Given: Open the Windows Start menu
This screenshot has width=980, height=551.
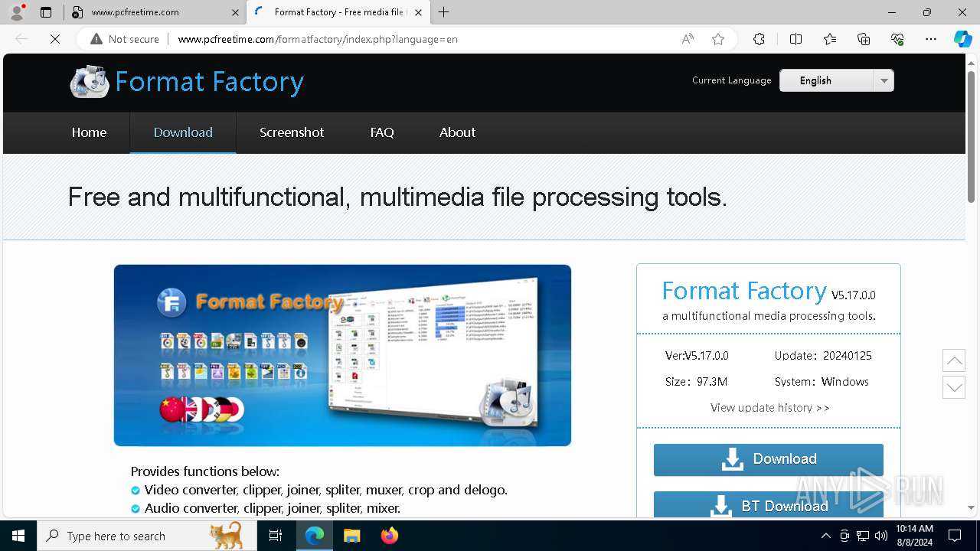Looking at the screenshot, I should click(18, 536).
